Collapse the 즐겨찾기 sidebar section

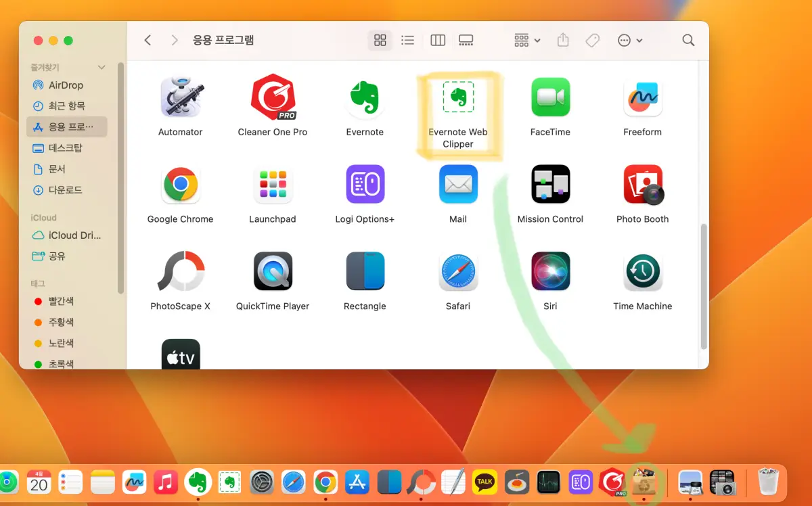[x=101, y=67]
